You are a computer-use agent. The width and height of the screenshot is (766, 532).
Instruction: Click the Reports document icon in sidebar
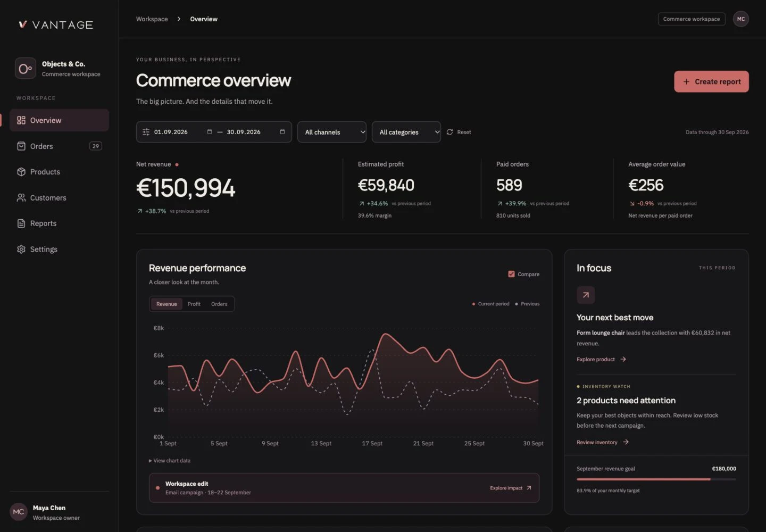pyautogui.click(x=21, y=223)
